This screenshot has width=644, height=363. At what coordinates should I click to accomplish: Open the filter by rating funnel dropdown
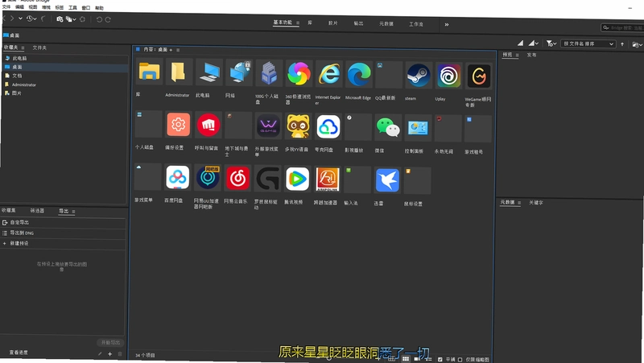[551, 43]
